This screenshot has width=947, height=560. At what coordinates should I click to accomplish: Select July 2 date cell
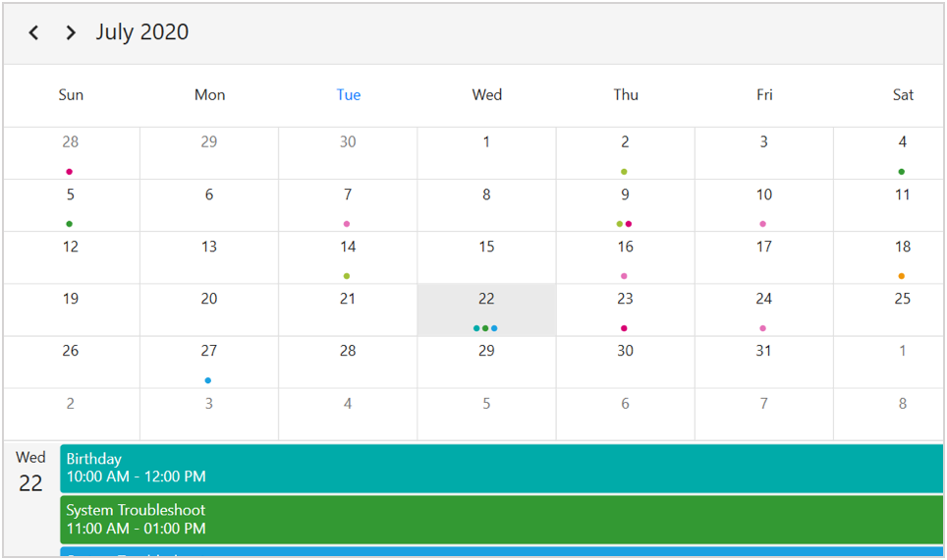[x=625, y=153]
